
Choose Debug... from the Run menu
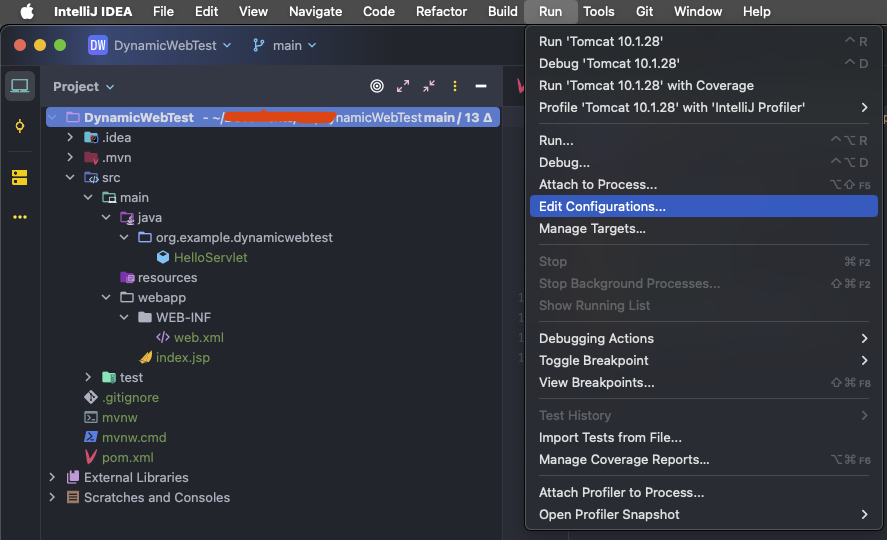[x=704, y=162]
